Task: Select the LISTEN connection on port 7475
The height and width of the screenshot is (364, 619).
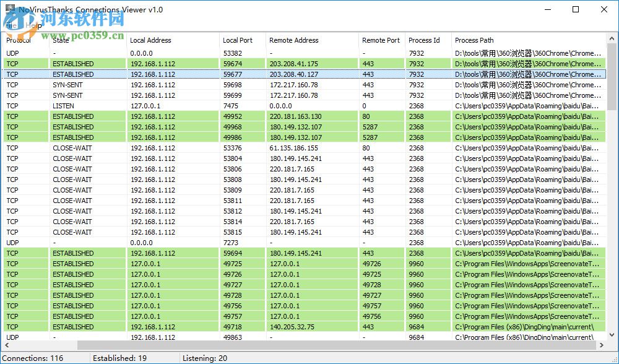Action: click(186, 106)
